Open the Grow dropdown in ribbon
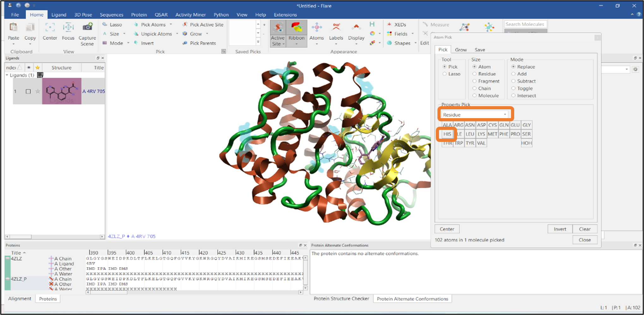The width and height of the screenshot is (644, 315). (x=207, y=33)
